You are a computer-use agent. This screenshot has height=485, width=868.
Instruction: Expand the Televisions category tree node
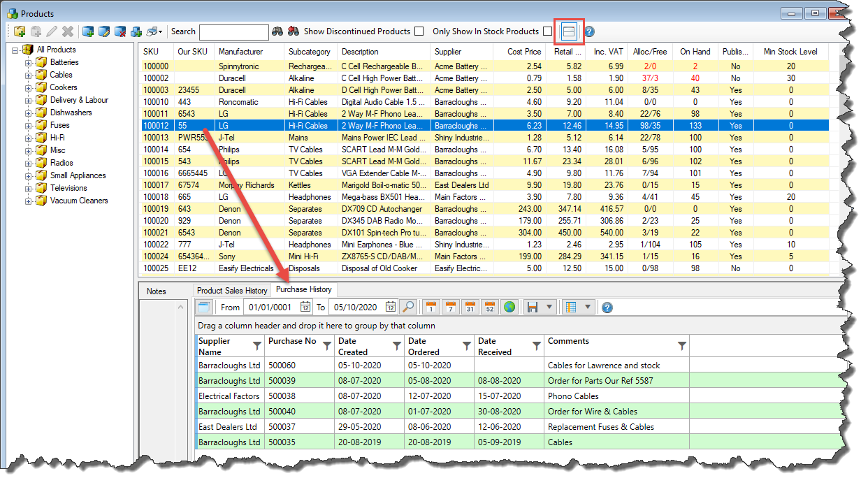pos(29,188)
